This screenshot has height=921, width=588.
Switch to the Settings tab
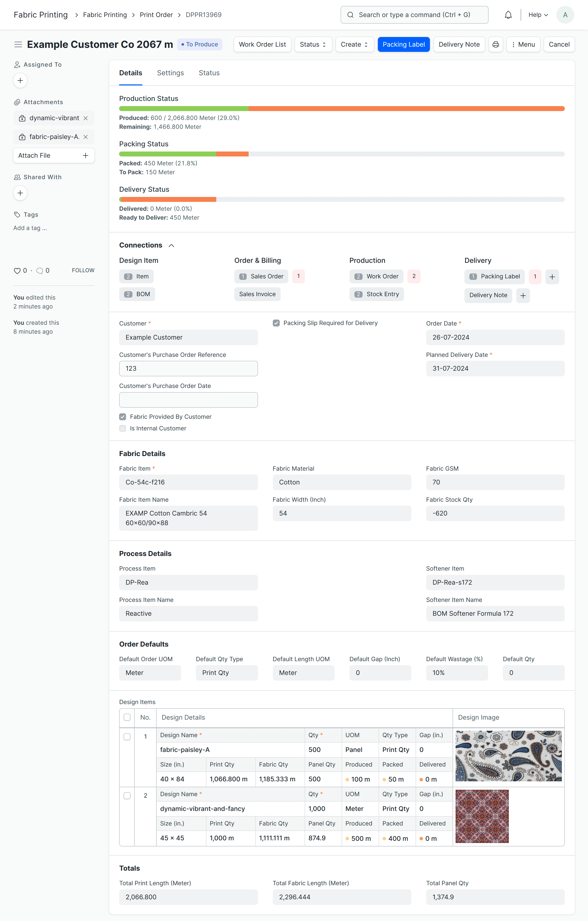pos(170,73)
